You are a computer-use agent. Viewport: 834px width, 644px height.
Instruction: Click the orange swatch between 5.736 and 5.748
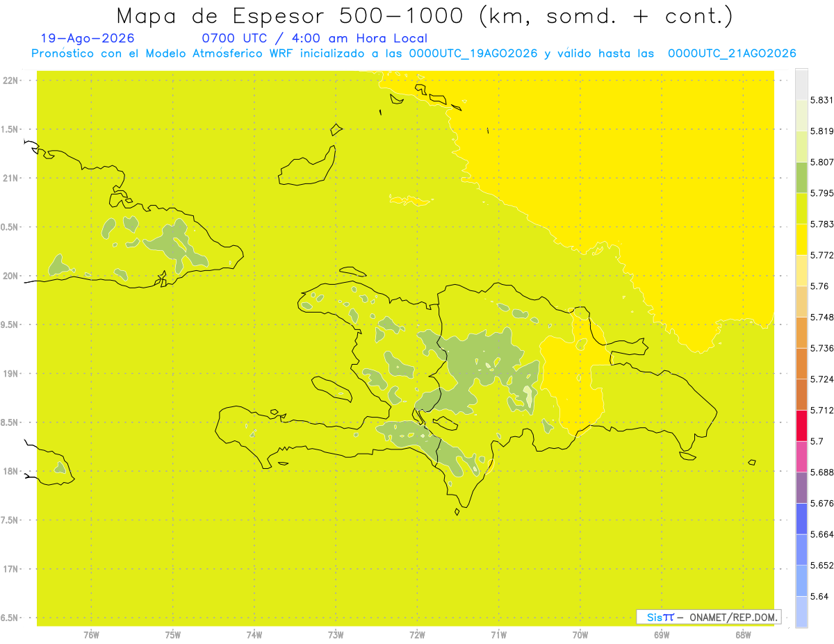801,332
